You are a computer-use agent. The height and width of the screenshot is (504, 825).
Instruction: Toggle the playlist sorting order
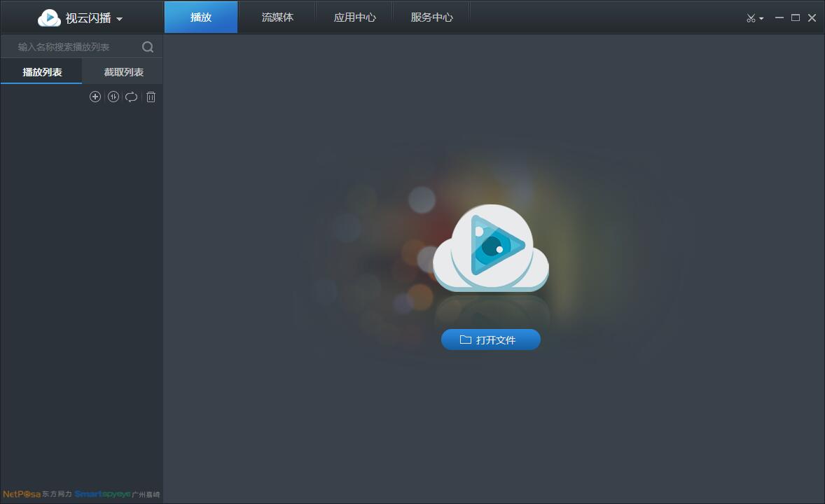113,97
